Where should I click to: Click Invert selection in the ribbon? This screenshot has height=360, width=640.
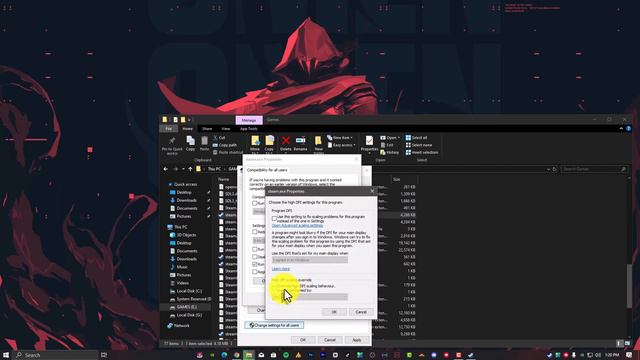point(422,152)
